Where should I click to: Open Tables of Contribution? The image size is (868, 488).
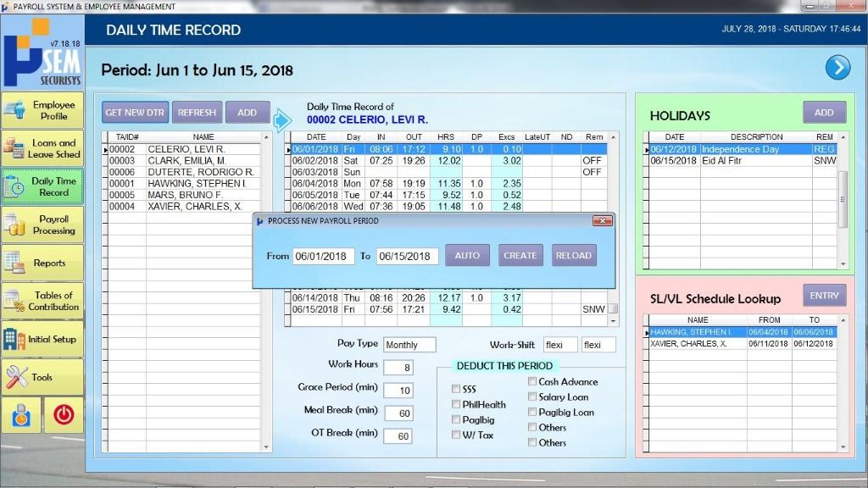click(x=42, y=301)
